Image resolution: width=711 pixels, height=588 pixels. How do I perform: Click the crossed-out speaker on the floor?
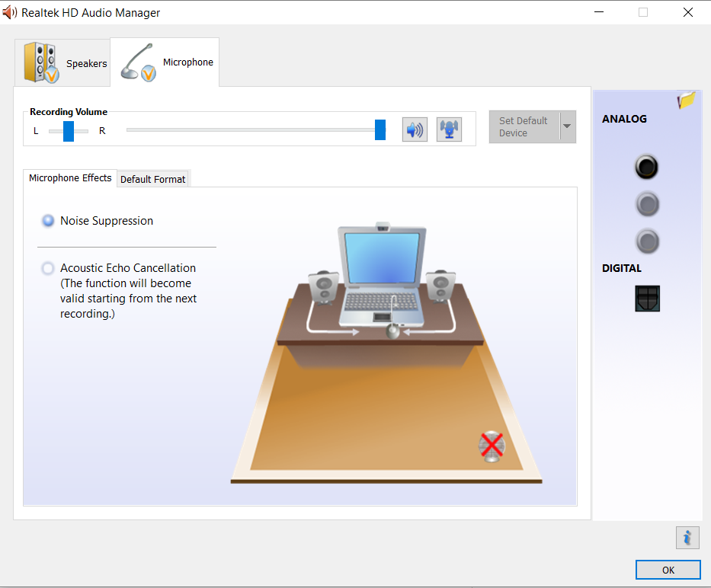pyautogui.click(x=492, y=446)
